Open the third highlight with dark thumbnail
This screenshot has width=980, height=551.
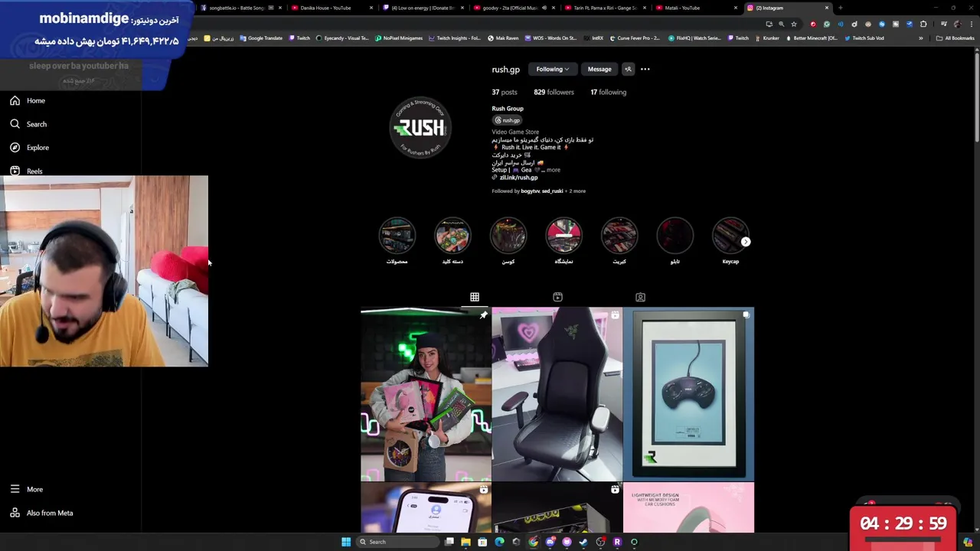508,236
